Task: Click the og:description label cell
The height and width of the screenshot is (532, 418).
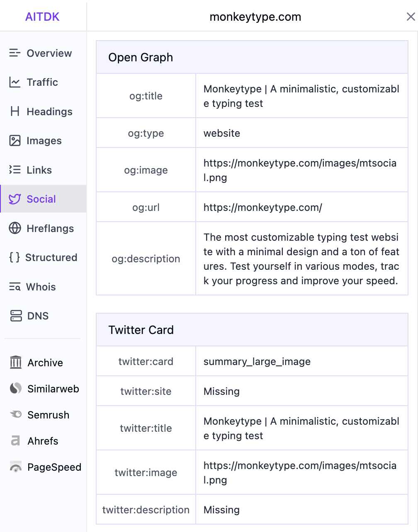Action: tap(146, 259)
